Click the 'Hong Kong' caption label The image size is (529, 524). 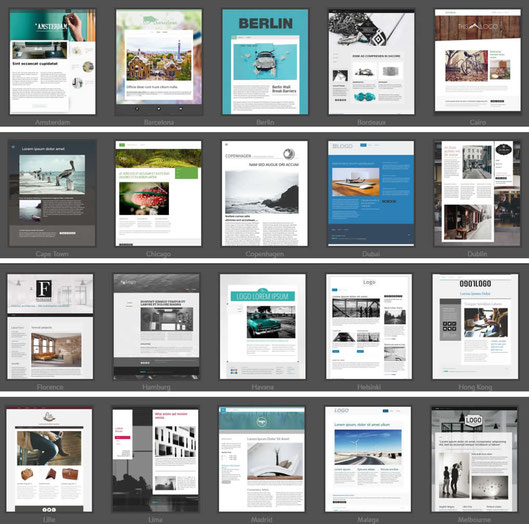click(x=475, y=387)
